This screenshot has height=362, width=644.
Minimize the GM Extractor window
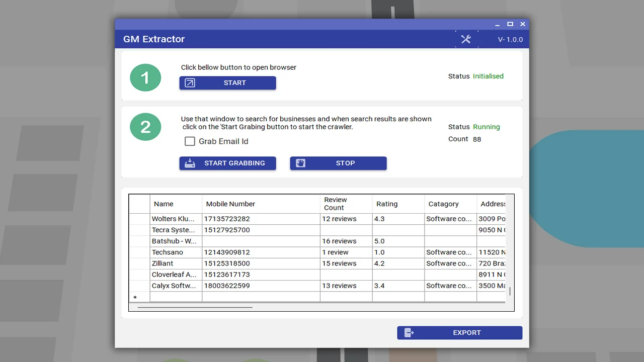coord(497,24)
